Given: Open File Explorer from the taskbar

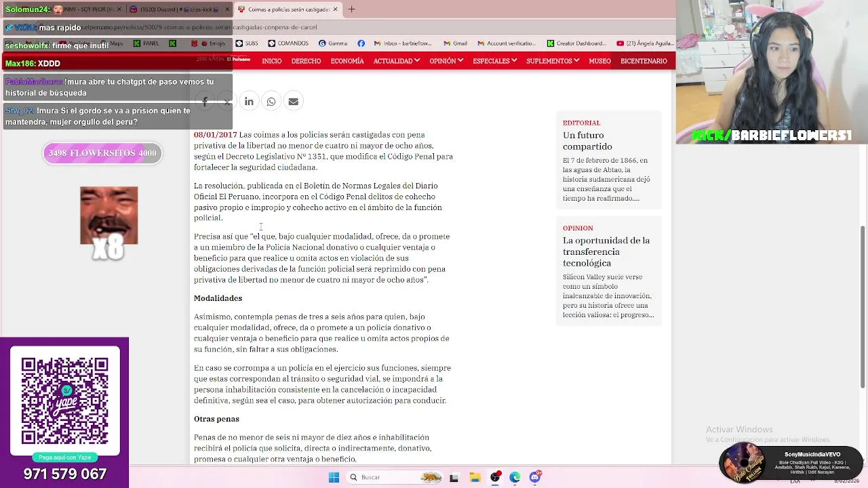Looking at the screenshot, I should click(x=475, y=477).
